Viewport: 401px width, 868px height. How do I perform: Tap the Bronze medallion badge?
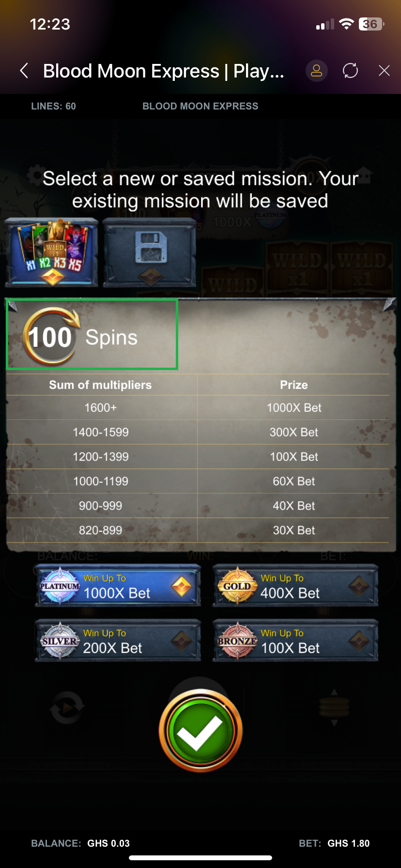[x=237, y=641]
